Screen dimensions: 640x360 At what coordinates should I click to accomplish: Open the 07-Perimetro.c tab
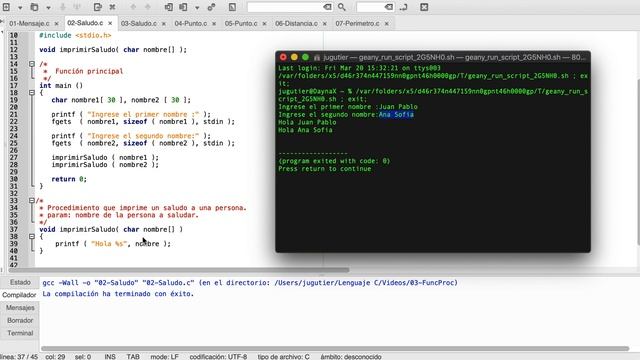click(x=358, y=24)
